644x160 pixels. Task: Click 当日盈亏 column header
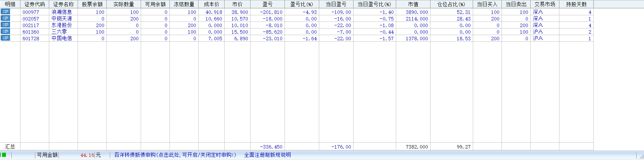tap(336, 4)
